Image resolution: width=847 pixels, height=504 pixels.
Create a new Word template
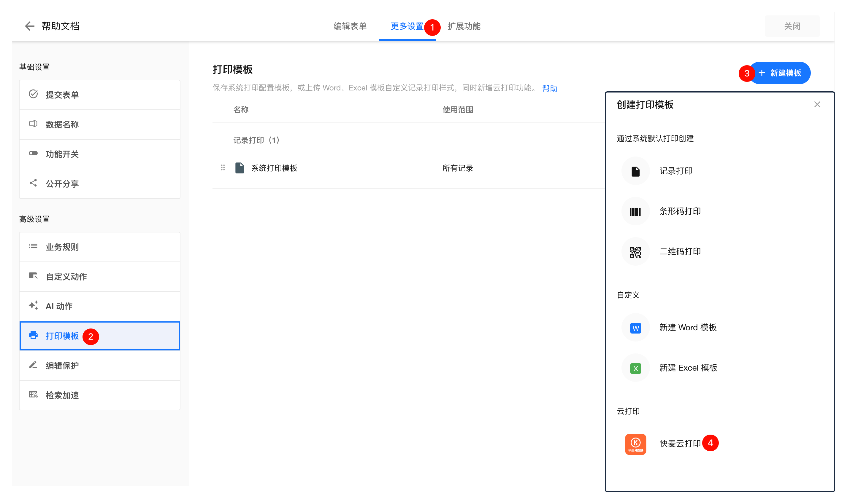click(x=687, y=327)
